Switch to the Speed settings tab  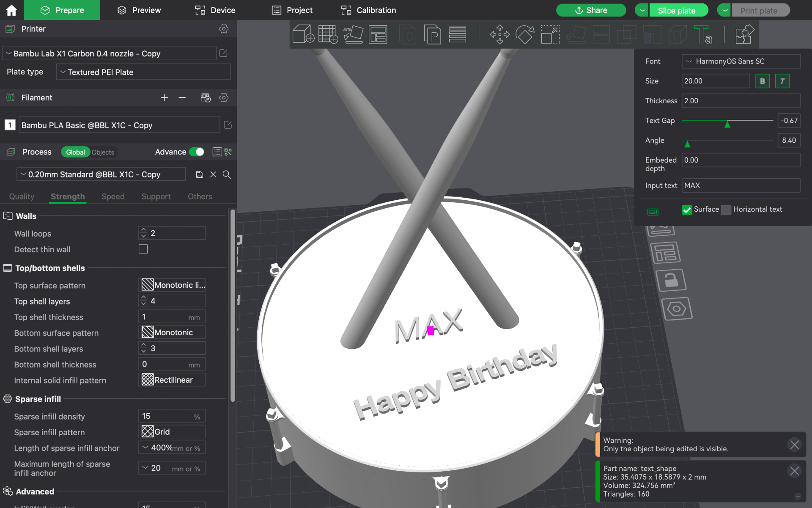point(113,196)
